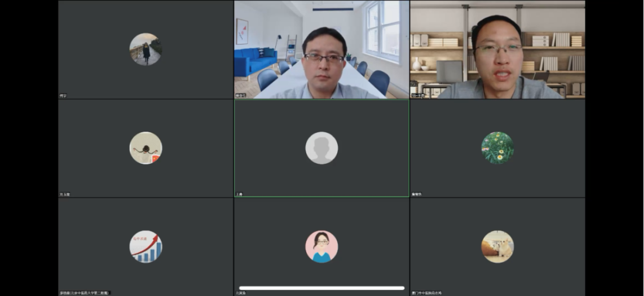
Task: Click the name label under bookshelf video
Action: pos(417,96)
